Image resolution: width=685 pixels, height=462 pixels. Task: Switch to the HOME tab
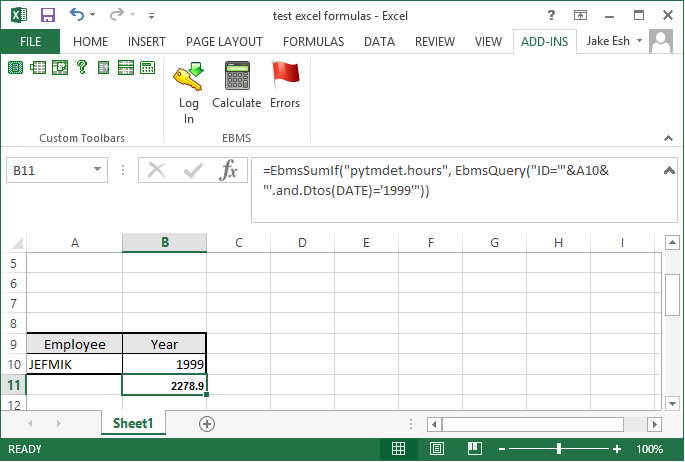tap(90, 42)
